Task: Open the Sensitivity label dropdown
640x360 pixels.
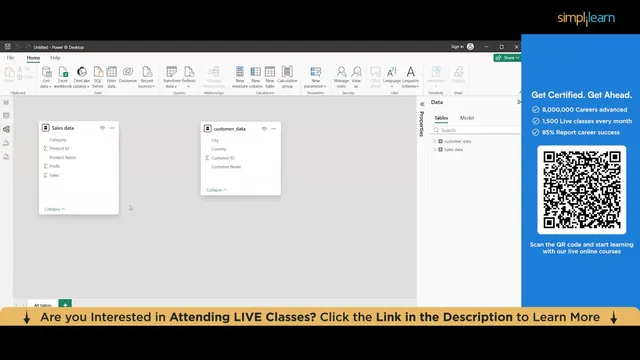Action: pos(436,77)
